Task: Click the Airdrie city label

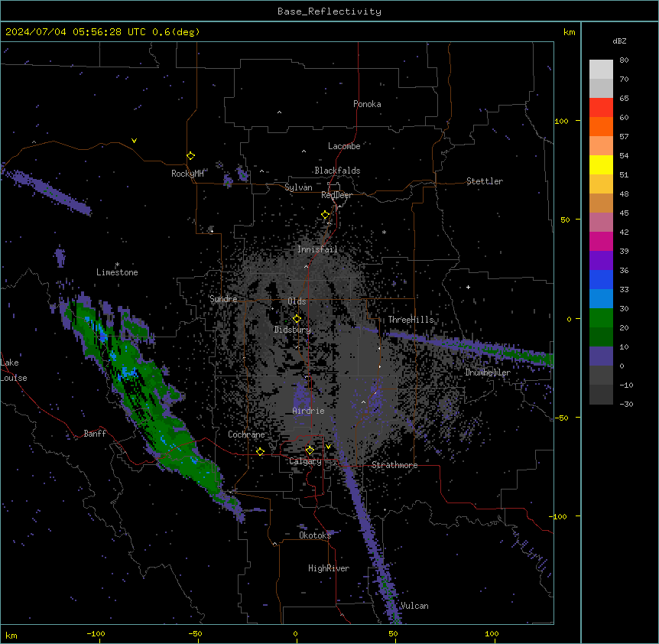Action: pyautogui.click(x=309, y=411)
